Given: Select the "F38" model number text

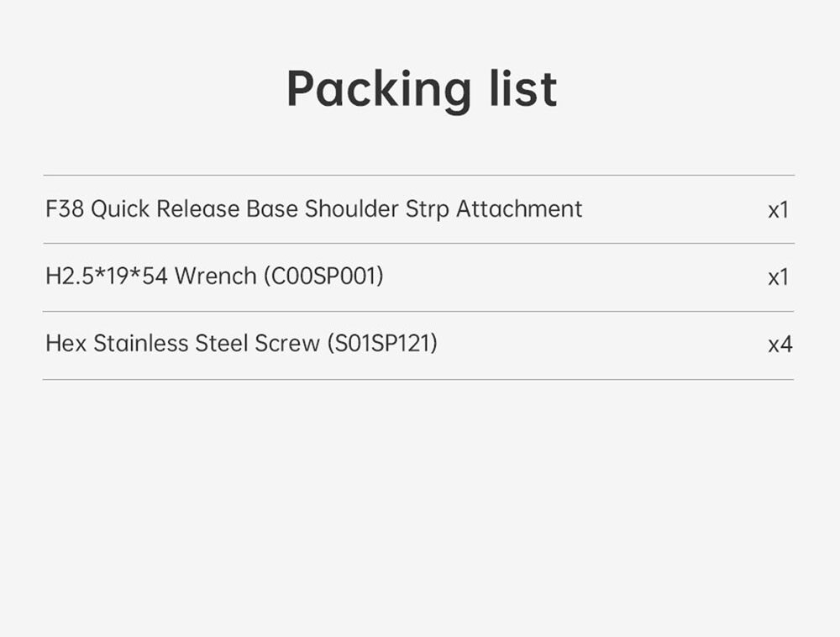Looking at the screenshot, I should coord(65,208).
